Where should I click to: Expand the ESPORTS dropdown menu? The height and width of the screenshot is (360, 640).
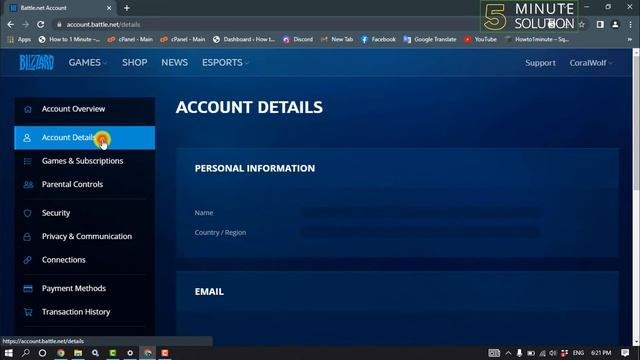[x=225, y=62]
